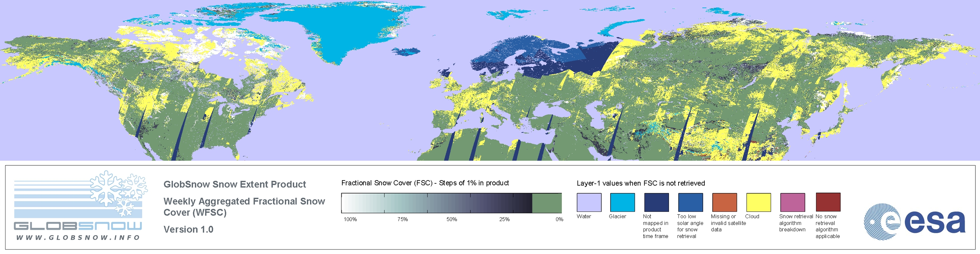Click the GlobSnow snowflake logo
Screen dimensions: 980x254
(119, 193)
